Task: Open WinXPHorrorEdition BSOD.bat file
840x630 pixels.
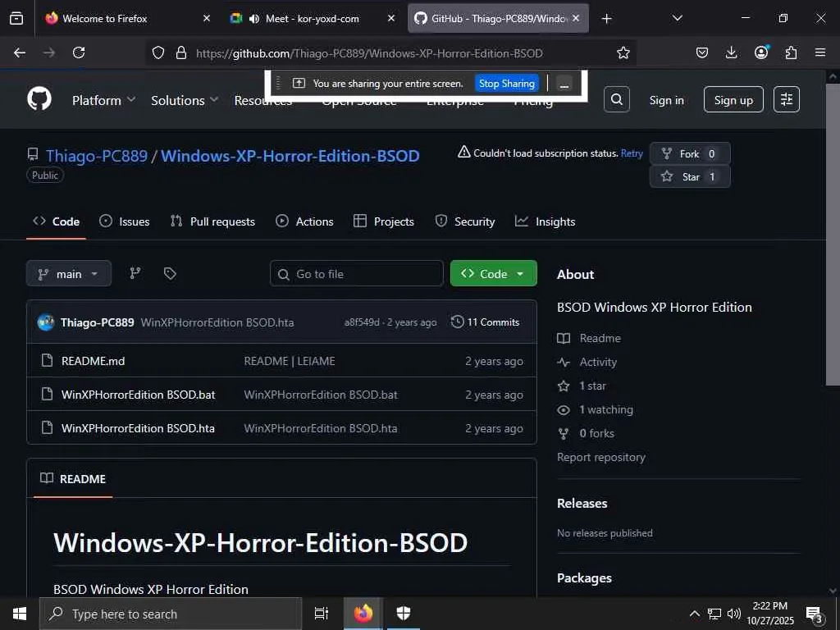Action: tap(138, 395)
